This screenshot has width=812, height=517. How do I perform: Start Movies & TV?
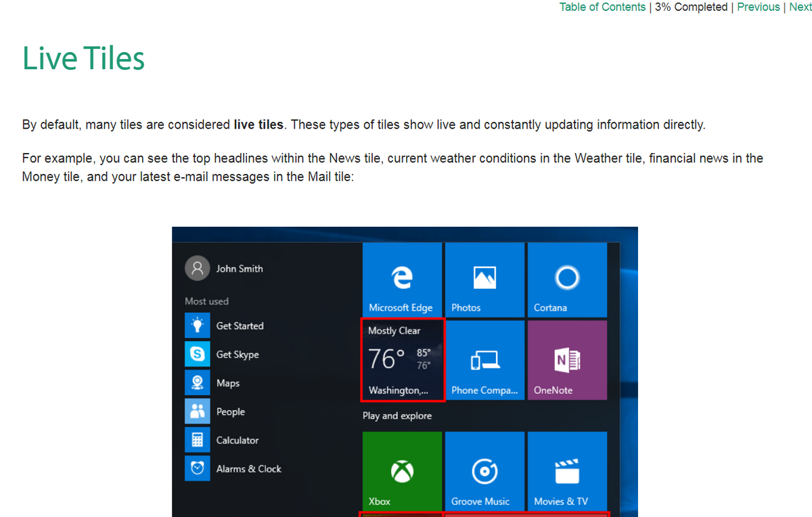566,471
